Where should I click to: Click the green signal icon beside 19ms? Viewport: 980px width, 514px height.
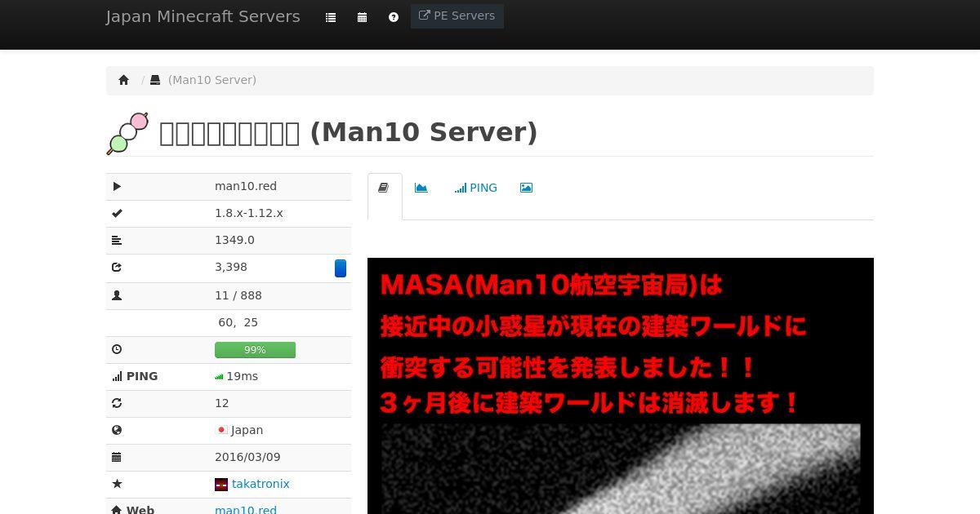(x=219, y=377)
